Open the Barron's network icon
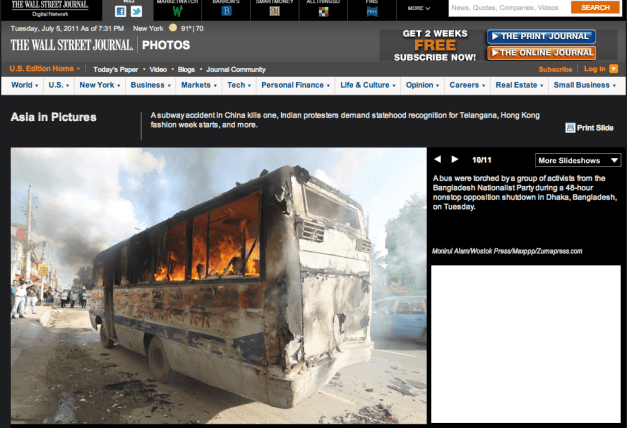The width and height of the screenshot is (627, 428). click(x=226, y=12)
